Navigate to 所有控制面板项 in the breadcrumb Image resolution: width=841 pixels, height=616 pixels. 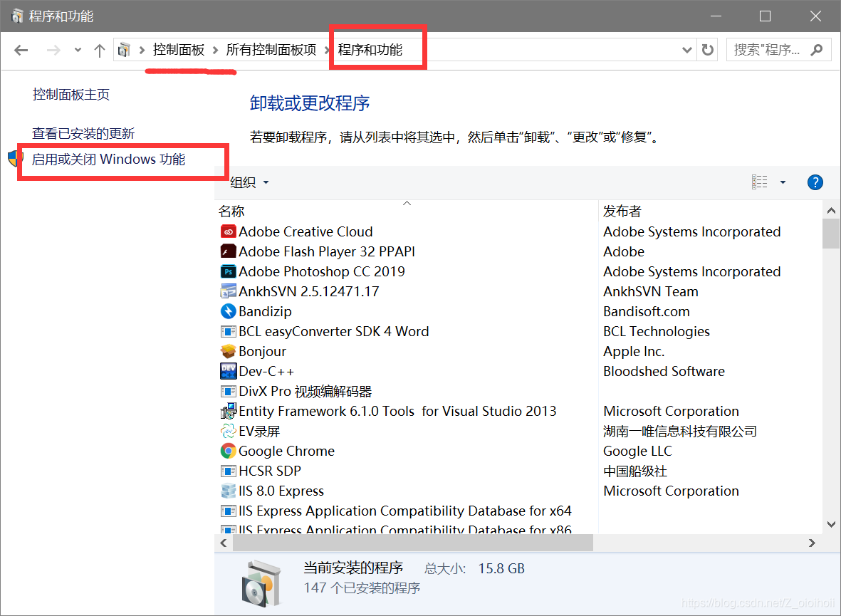(271, 50)
